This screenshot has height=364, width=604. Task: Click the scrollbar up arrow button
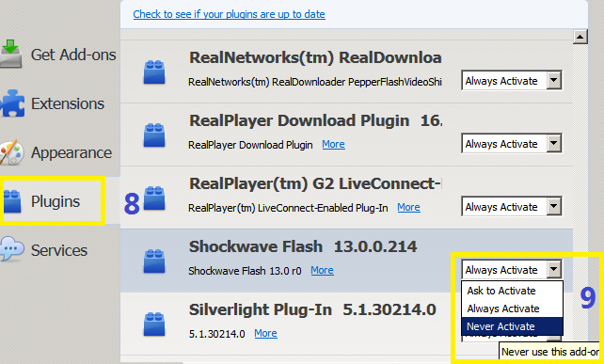(580, 37)
